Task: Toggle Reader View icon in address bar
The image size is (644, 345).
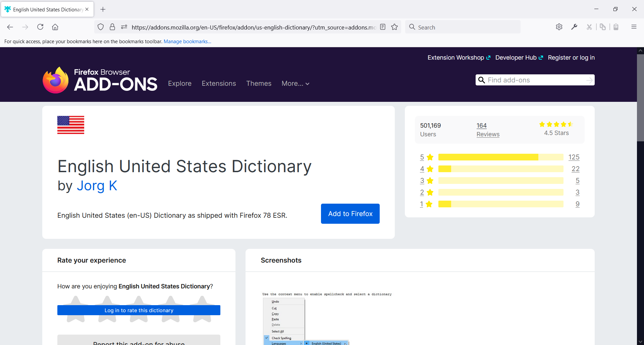Action: point(383,27)
